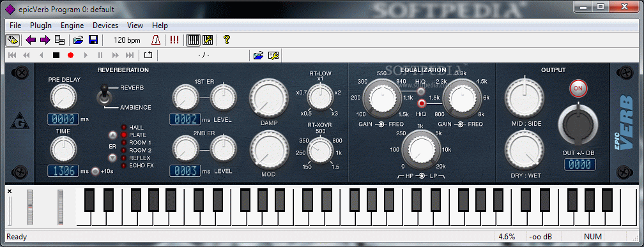Click the rewind button in transport bar
The image size is (644, 247).
click(x=27, y=55)
